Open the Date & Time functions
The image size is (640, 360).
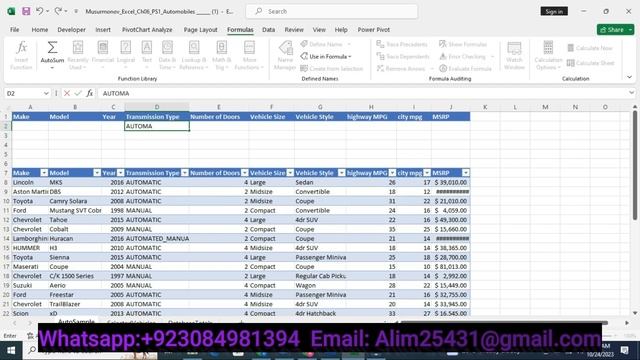[167, 55]
